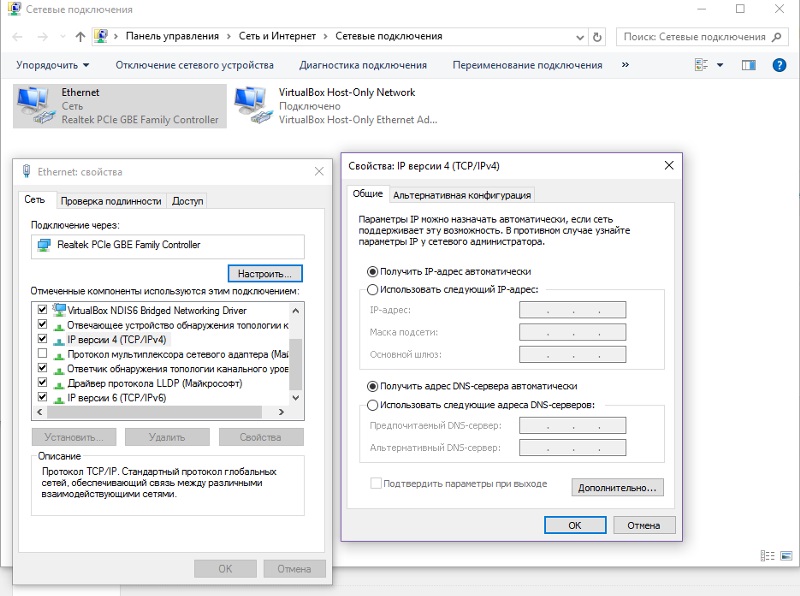800x596 pixels.
Task: Uncheck Драйвер протокола LLDP checkbox
Action: coord(42,382)
